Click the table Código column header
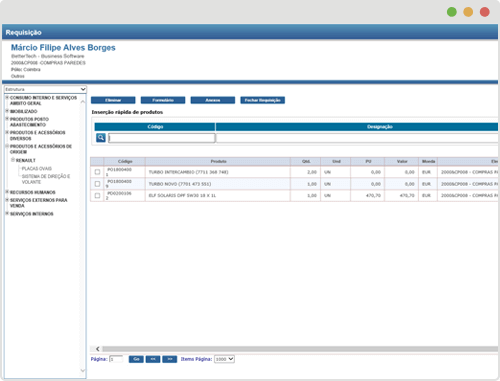 click(125, 161)
